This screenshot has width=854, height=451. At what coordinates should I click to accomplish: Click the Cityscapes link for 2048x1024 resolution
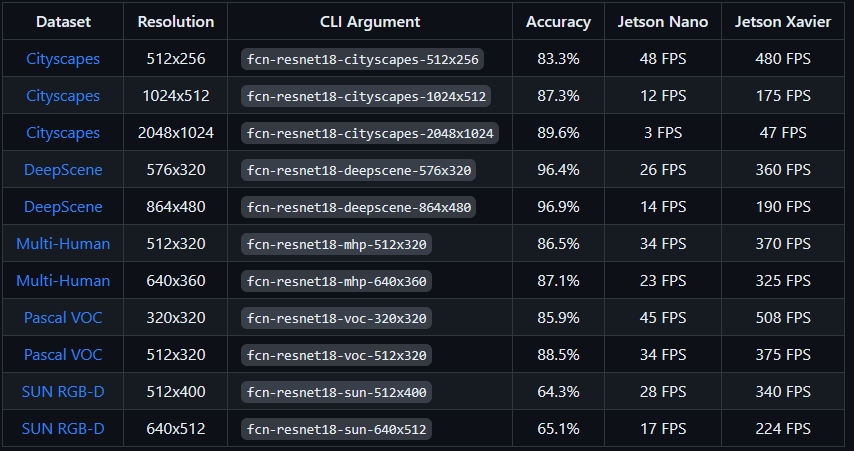point(63,133)
